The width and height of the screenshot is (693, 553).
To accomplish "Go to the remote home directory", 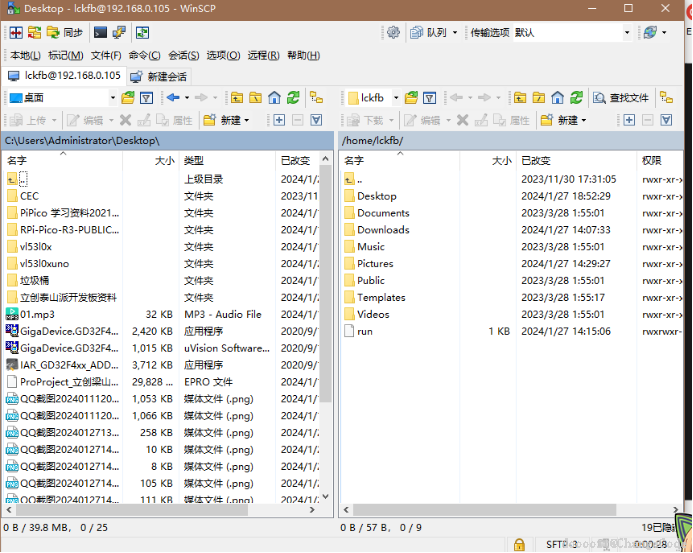I will pyautogui.click(x=558, y=98).
